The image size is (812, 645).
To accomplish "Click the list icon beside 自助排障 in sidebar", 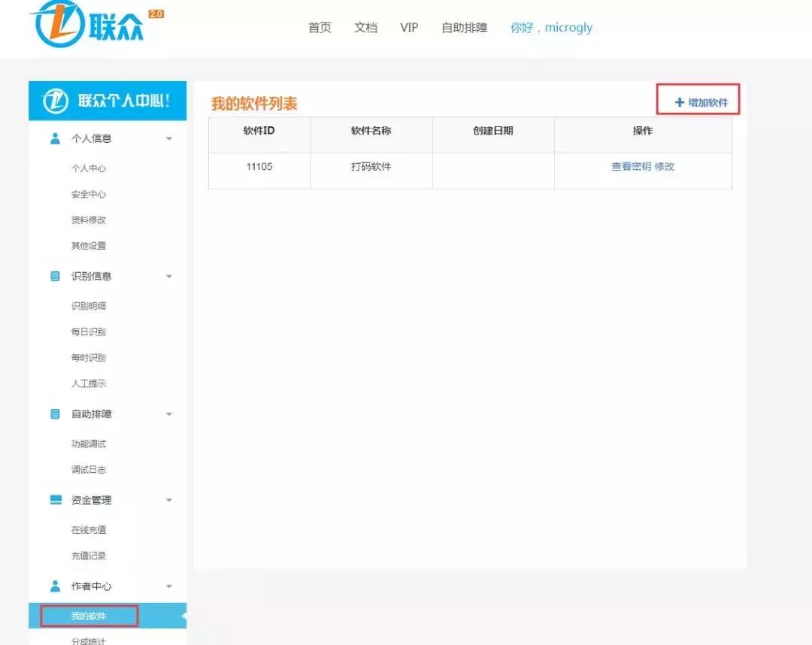I will (54, 413).
